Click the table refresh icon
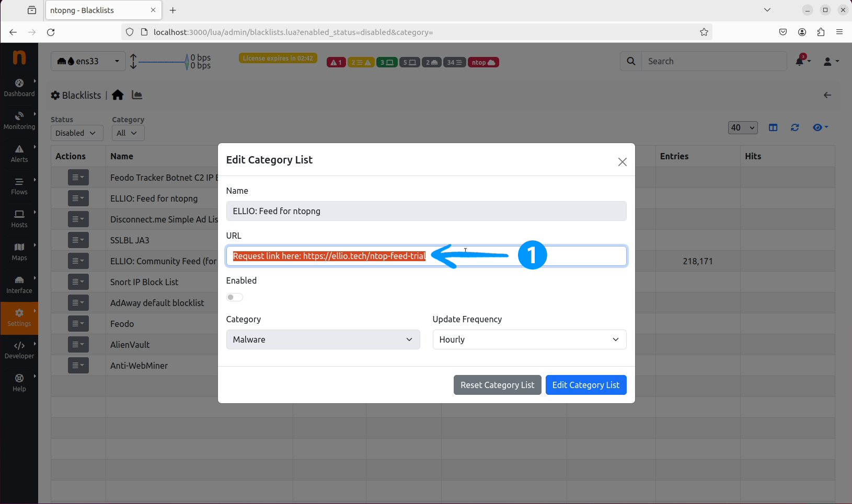Image resolution: width=852 pixels, height=504 pixels. (x=795, y=127)
